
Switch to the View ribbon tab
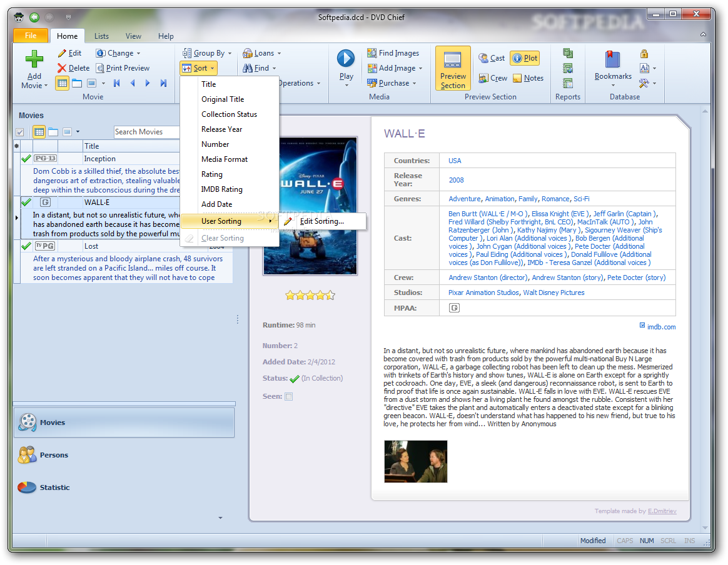(x=133, y=36)
